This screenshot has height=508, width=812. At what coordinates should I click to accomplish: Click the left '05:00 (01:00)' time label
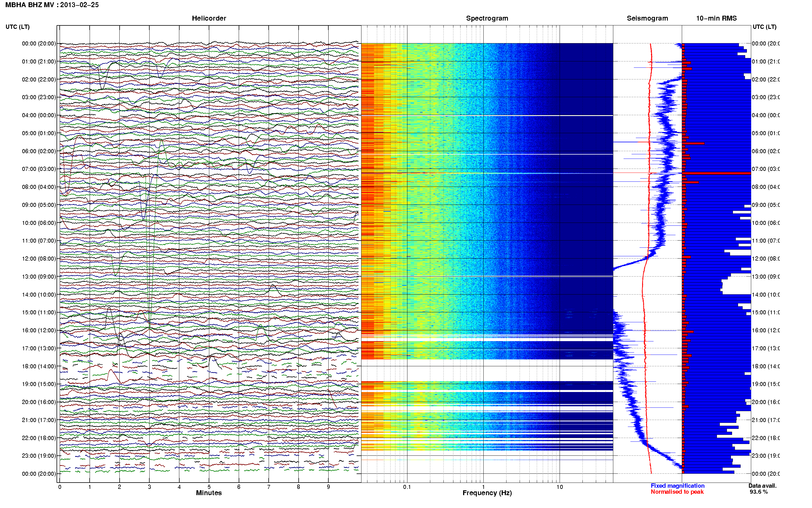pos(39,133)
